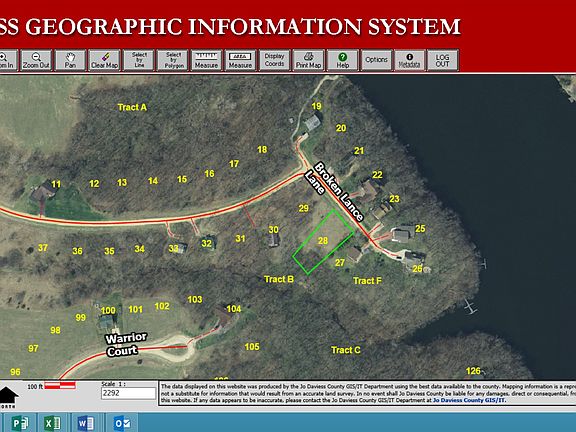Click parcel label 28 in green outline
Screen dimensions: 576x432
[323, 241]
